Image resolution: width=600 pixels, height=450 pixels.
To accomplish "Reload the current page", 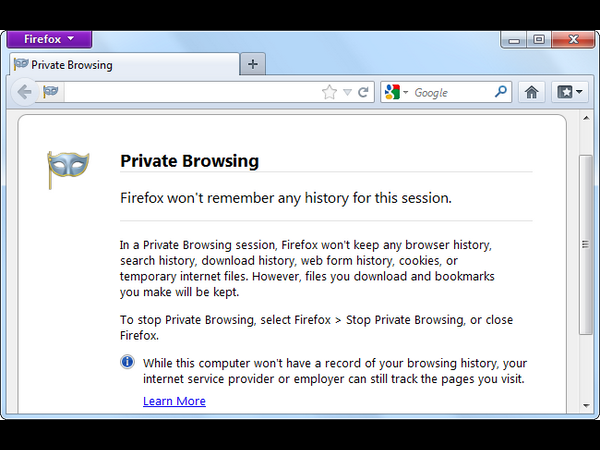I will click(363, 92).
